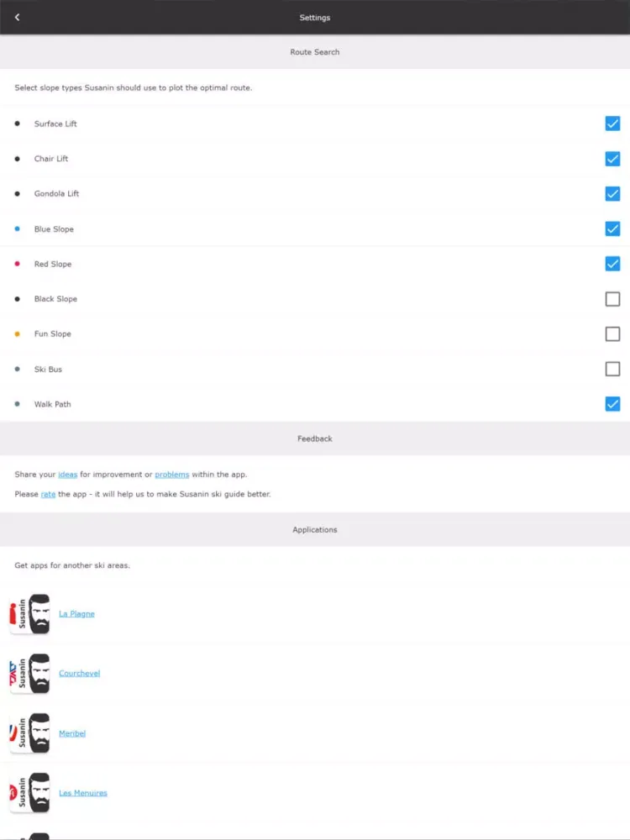Enable the Black Slope checkbox
Image resolution: width=630 pixels, height=840 pixels.
click(x=612, y=299)
